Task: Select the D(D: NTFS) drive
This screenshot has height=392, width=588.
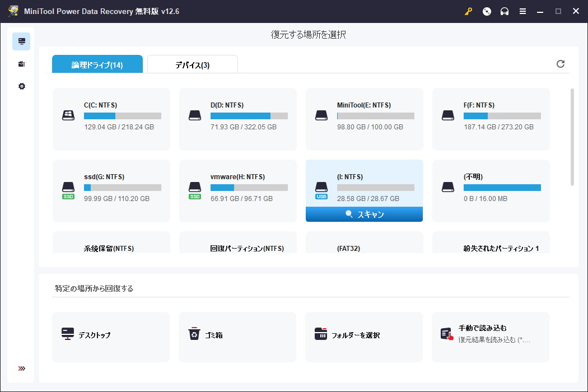Action: coord(237,119)
